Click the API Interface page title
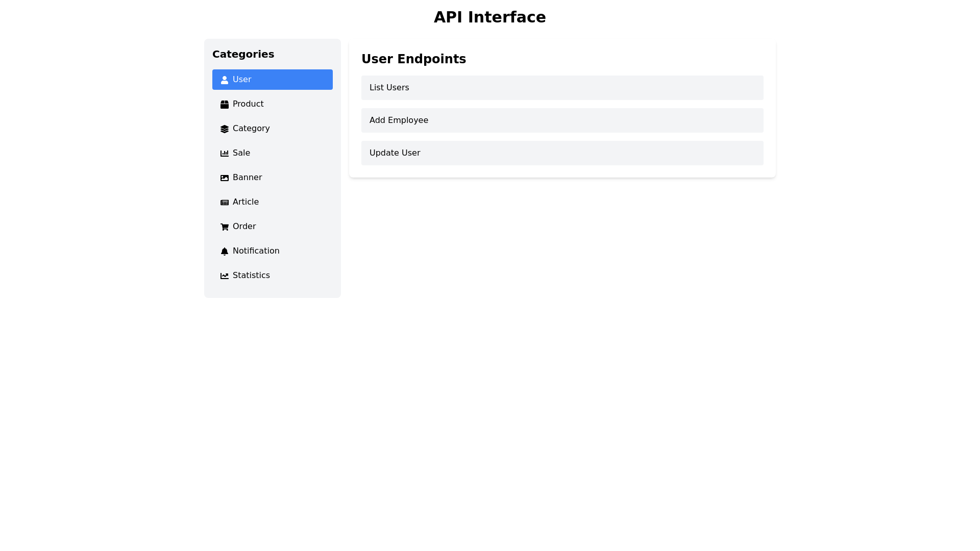The width and height of the screenshot is (980, 551). (490, 17)
